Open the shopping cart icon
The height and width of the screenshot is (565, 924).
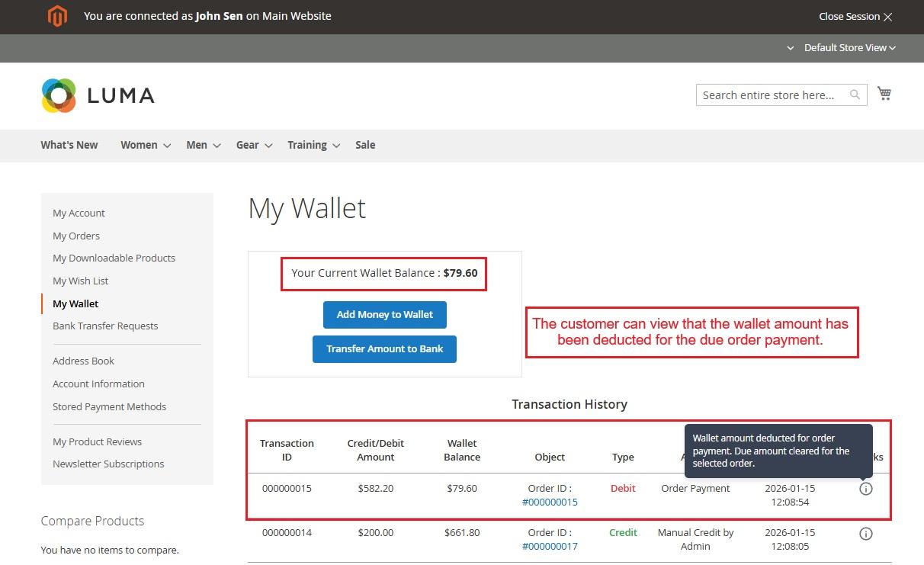884,93
